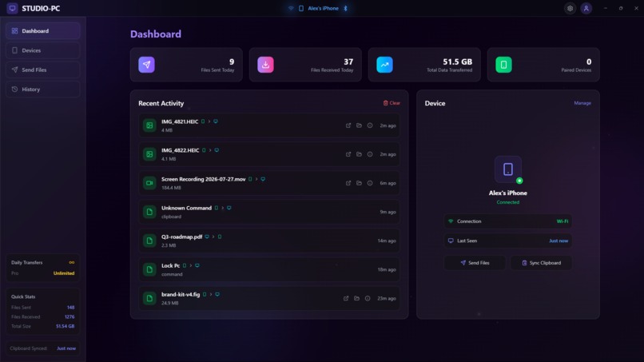
Task: Click the Total Data Transferred trend icon
Action: click(385, 65)
